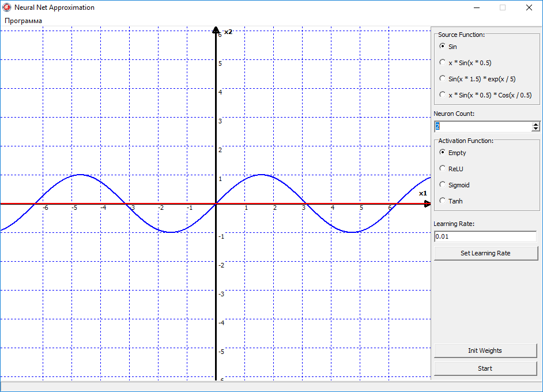Image resolution: width=543 pixels, height=392 pixels.
Task: Open the Программа menu
Action: (23, 21)
